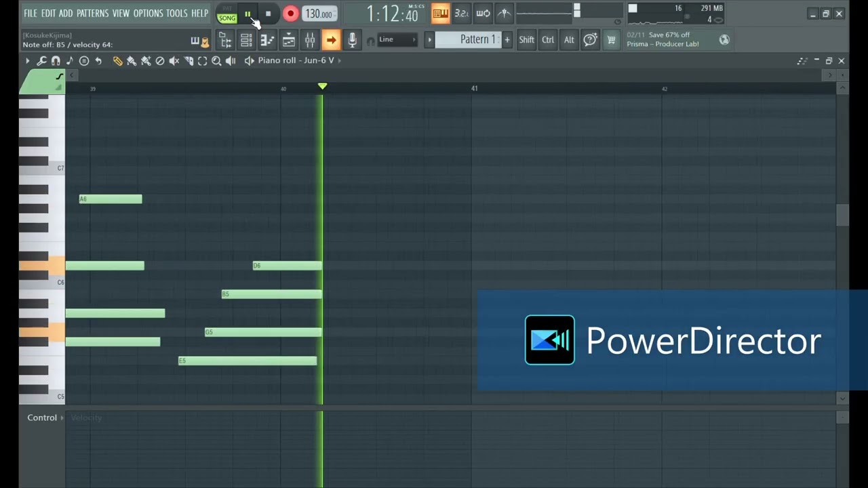
Task: Click the bar 41 timeline marker
Action: click(x=475, y=88)
